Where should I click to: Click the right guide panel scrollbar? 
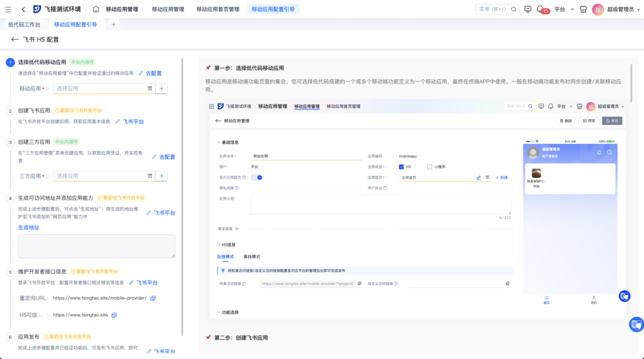coord(631,83)
